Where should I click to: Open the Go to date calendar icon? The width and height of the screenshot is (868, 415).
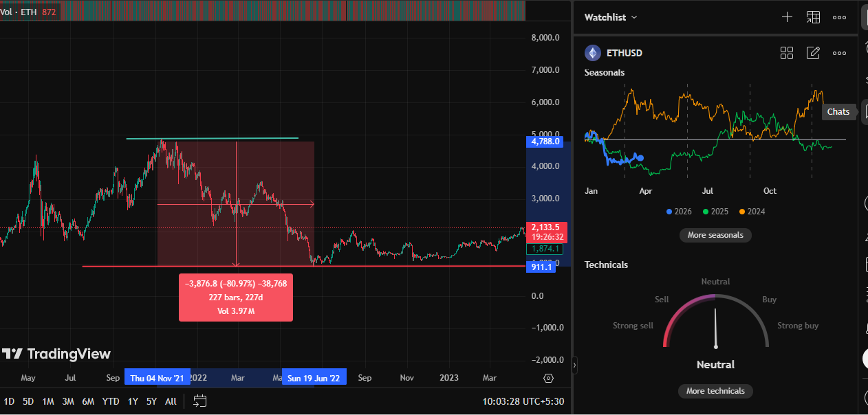click(200, 401)
